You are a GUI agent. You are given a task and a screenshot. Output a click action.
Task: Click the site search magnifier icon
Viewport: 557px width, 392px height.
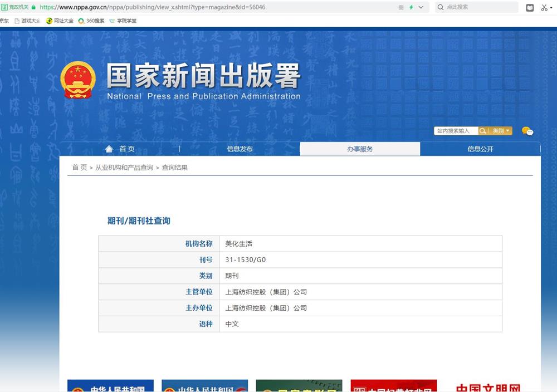pyautogui.click(x=482, y=131)
